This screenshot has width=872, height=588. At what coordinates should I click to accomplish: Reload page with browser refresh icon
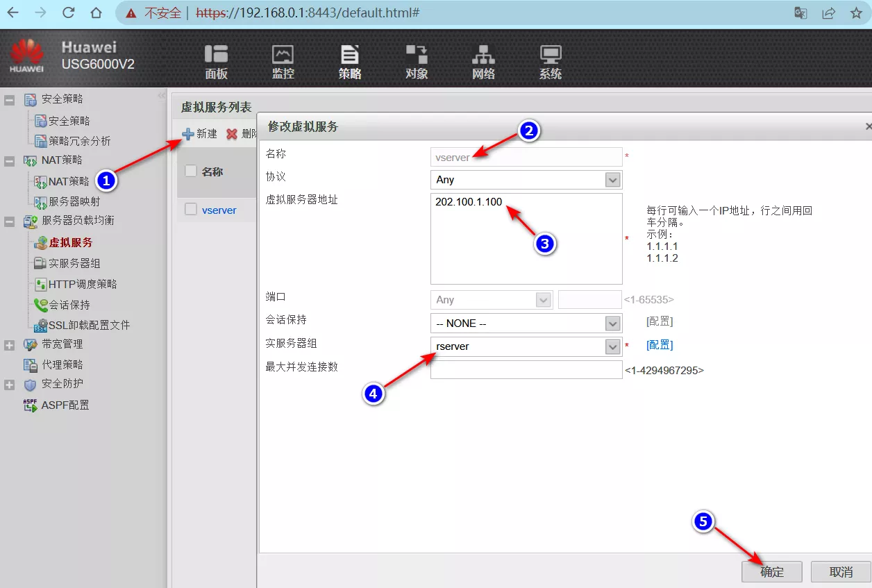[x=68, y=13]
